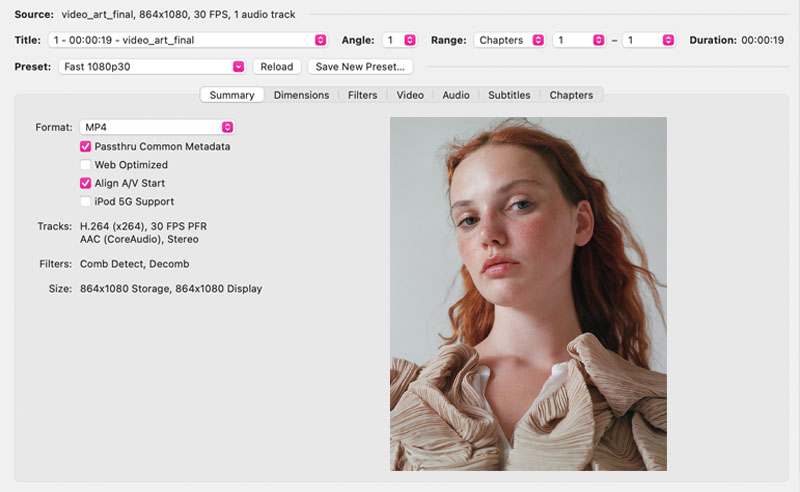Disable Passthru Common Metadata checkbox

click(x=86, y=146)
